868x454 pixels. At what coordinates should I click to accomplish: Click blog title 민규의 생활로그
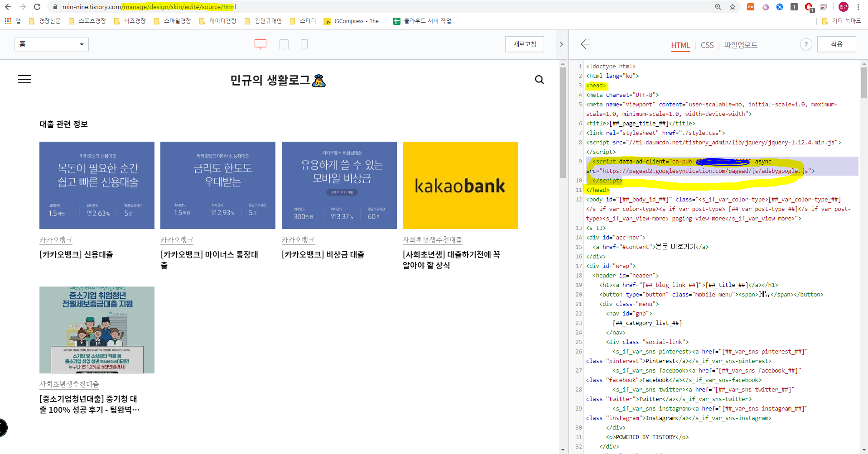coord(278,80)
